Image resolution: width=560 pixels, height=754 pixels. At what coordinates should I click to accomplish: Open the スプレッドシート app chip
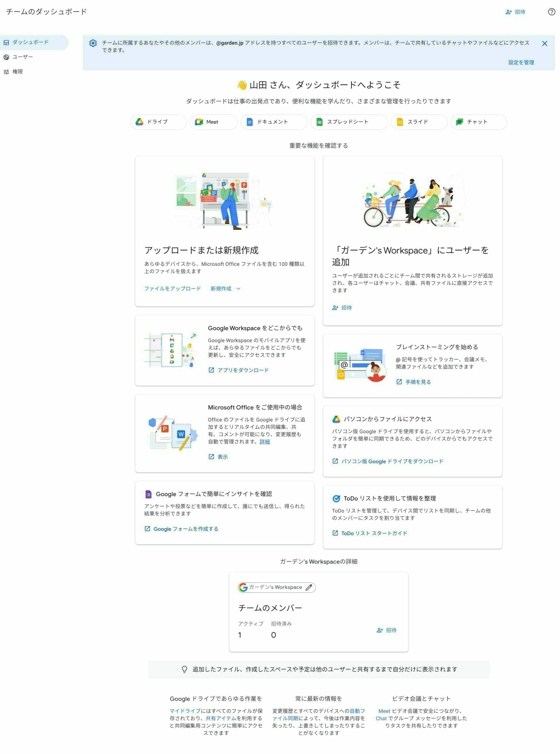click(349, 122)
